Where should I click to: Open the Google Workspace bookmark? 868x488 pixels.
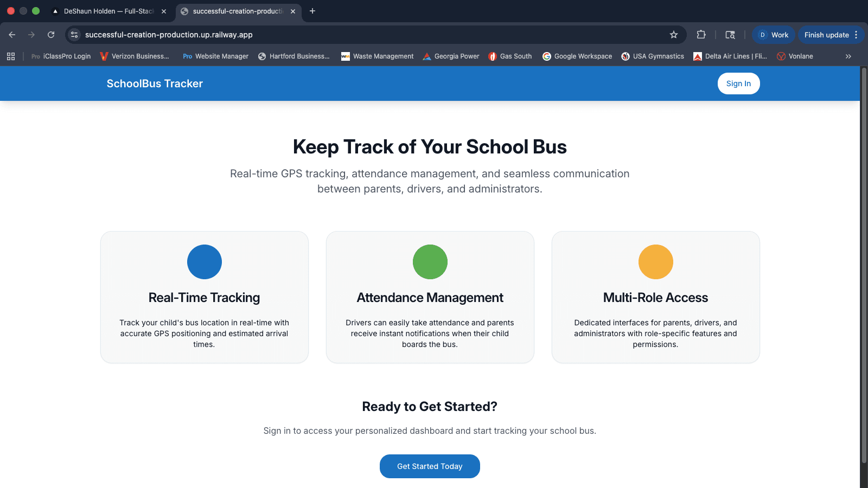(x=577, y=56)
